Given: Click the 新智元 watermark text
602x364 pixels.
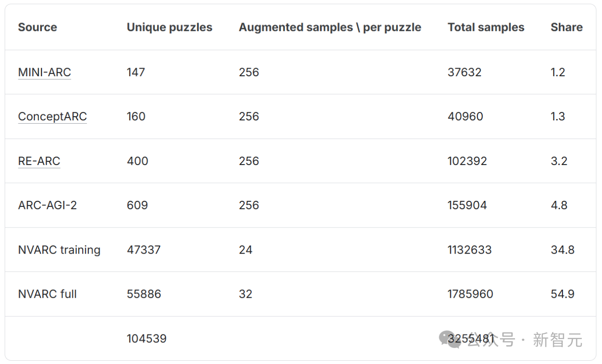Looking at the screenshot, I should click(558, 340).
